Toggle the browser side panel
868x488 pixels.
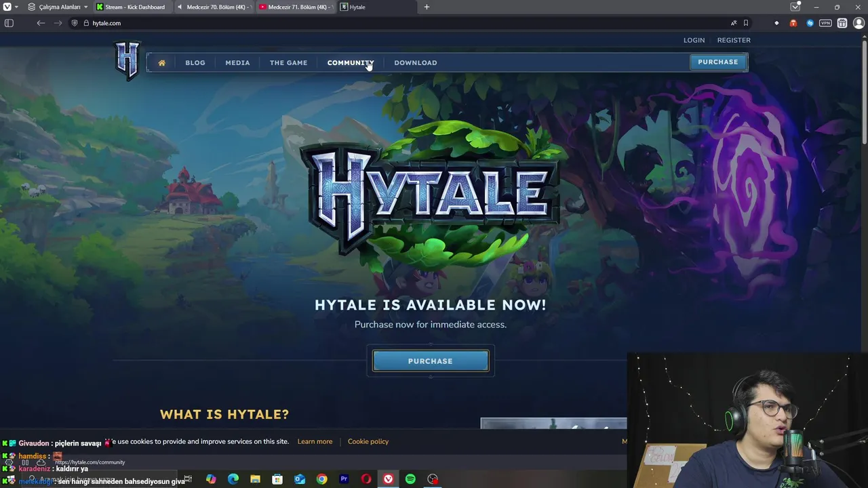point(9,23)
